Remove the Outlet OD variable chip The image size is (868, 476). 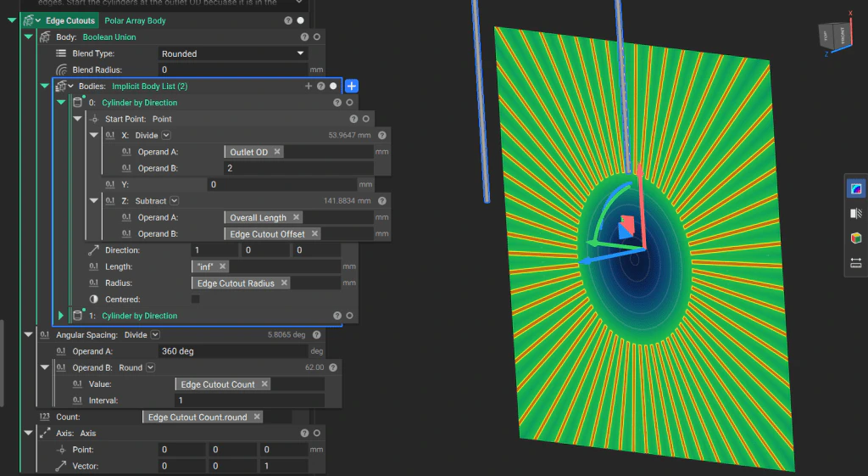tap(277, 152)
